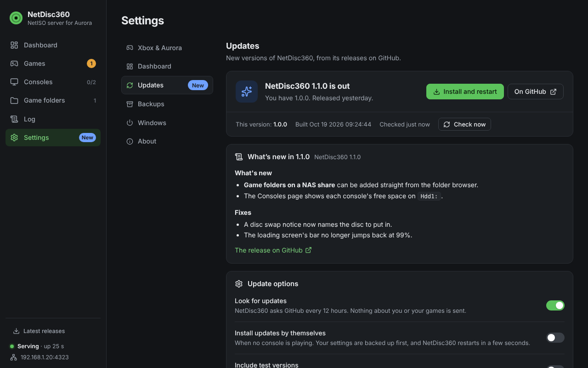Select the Backups settings tab
Image resolution: width=588 pixels, height=368 pixels.
167,104
